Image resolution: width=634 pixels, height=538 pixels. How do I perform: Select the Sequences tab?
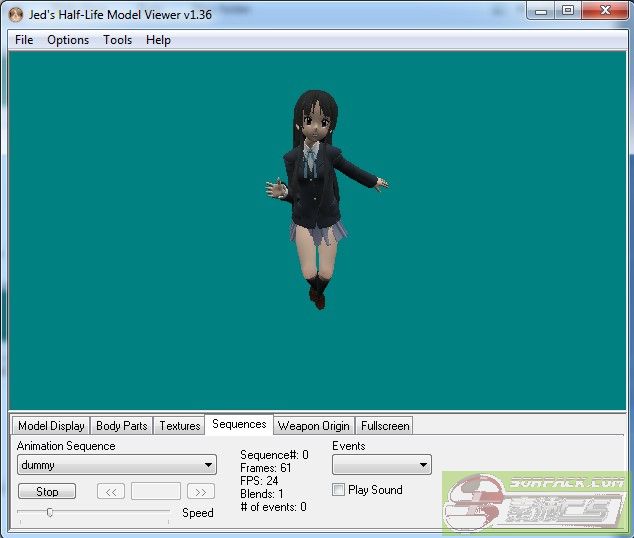[239, 424]
